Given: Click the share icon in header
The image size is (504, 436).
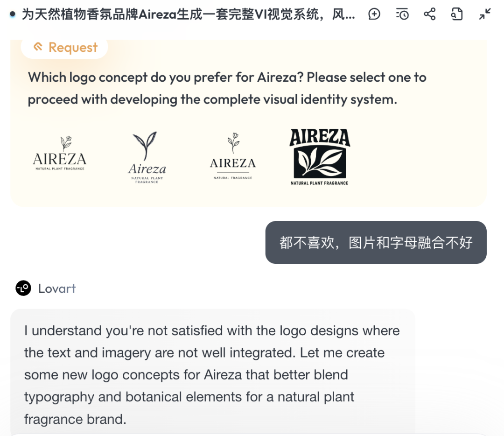Looking at the screenshot, I should tap(429, 14).
